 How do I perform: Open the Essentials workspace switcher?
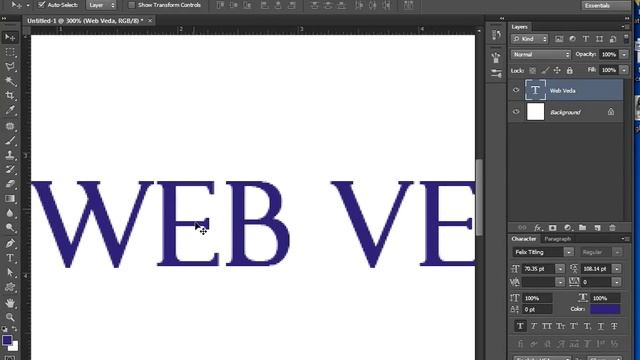[605, 5]
